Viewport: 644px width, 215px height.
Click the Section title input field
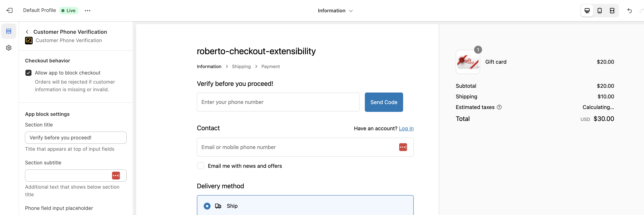coord(76,138)
